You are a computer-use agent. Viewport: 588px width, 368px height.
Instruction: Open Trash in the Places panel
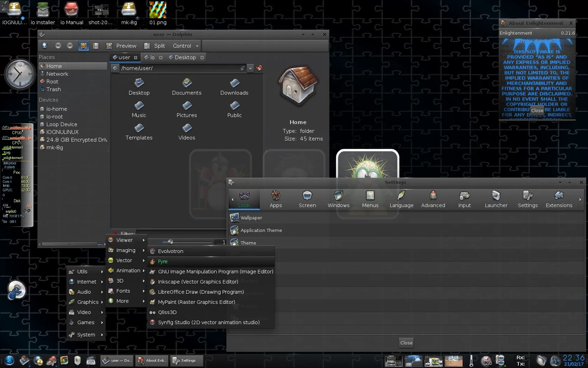tap(73, 89)
